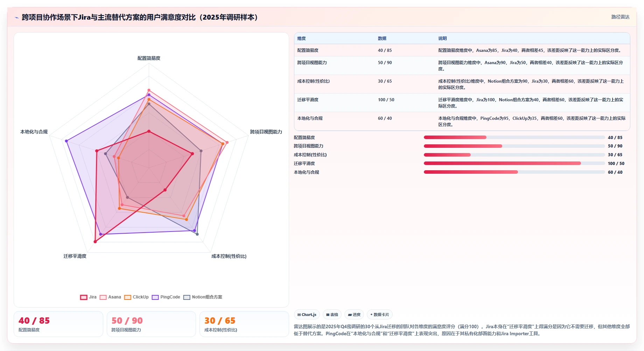Viewport: 644px width, 351px height.
Task: Click the footnote paragraph beginning 雷达图展示的是
Action: coord(462,330)
